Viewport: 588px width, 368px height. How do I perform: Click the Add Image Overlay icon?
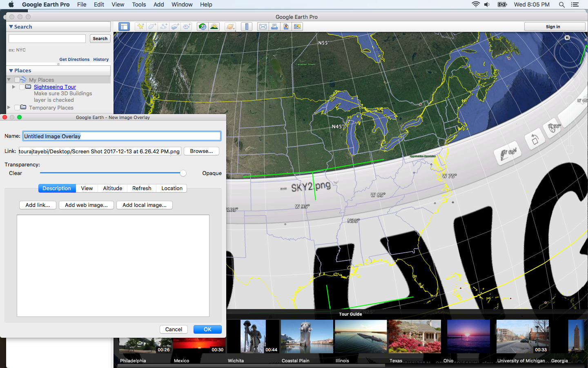pos(175,27)
